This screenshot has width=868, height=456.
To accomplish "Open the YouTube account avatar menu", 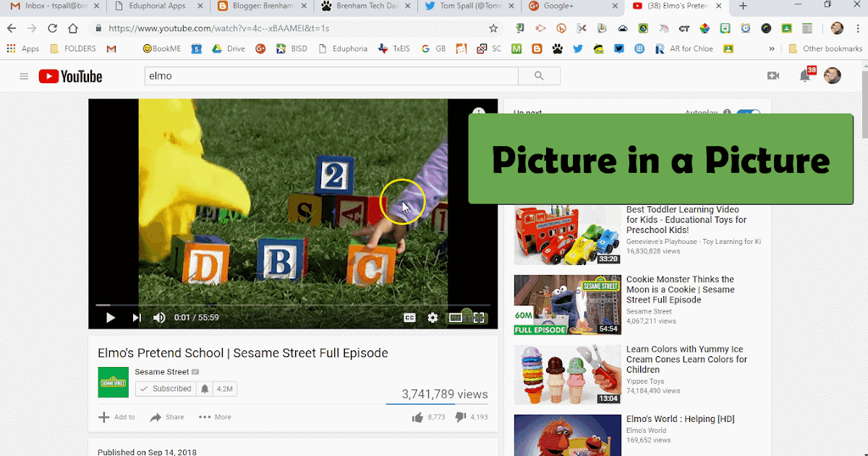I will tap(833, 75).
